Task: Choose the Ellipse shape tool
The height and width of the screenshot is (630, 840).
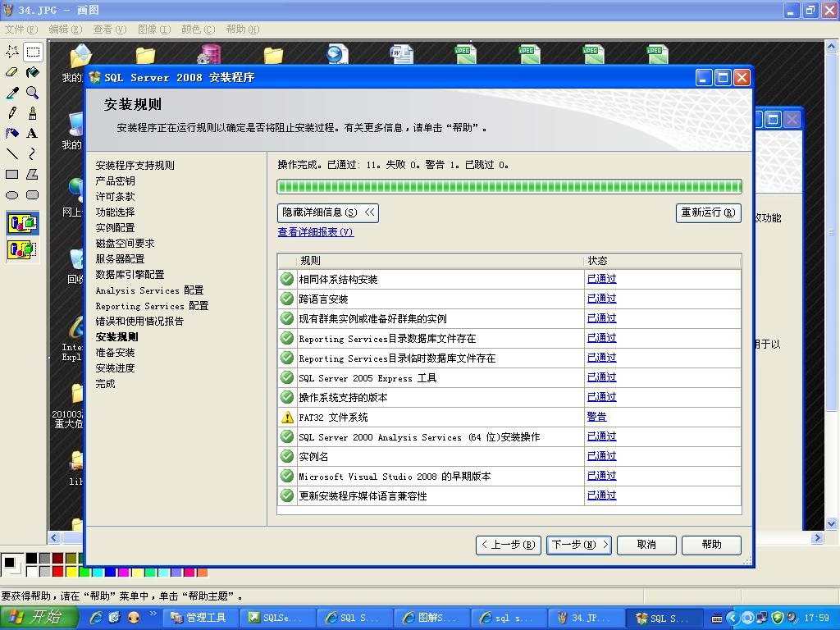Action: [12, 195]
